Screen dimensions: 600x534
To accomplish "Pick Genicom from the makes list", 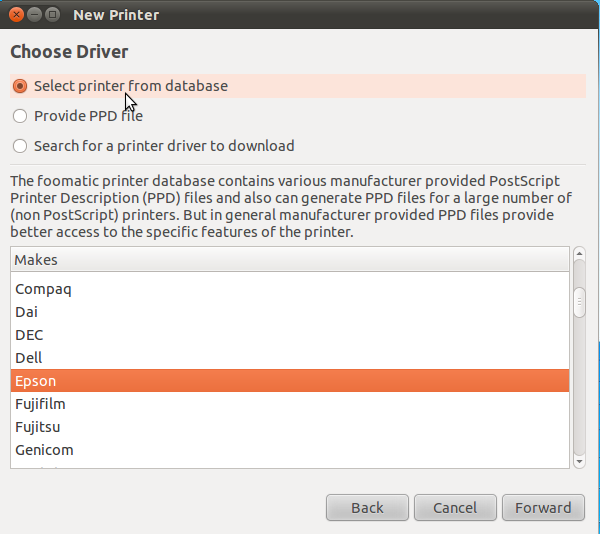I will (44, 450).
